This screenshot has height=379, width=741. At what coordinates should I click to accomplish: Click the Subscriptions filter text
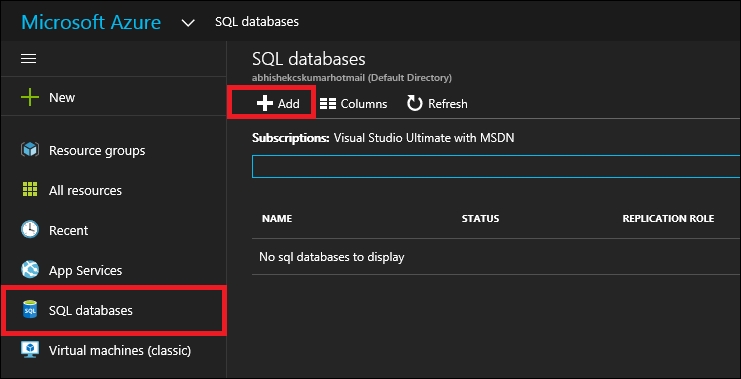tap(383, 138)
